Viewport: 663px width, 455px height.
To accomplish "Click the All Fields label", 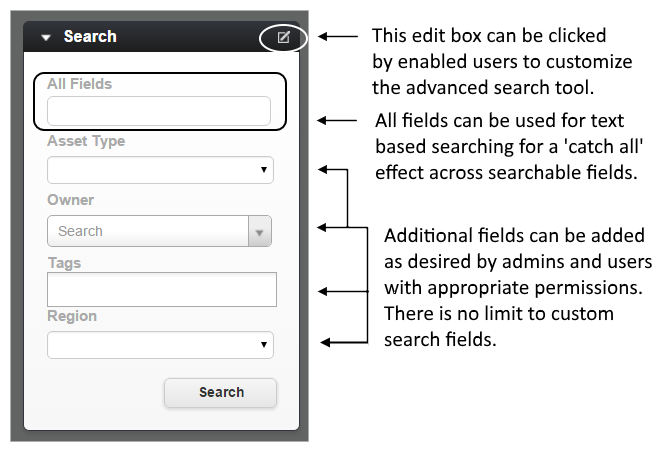I will pos(79,84).
